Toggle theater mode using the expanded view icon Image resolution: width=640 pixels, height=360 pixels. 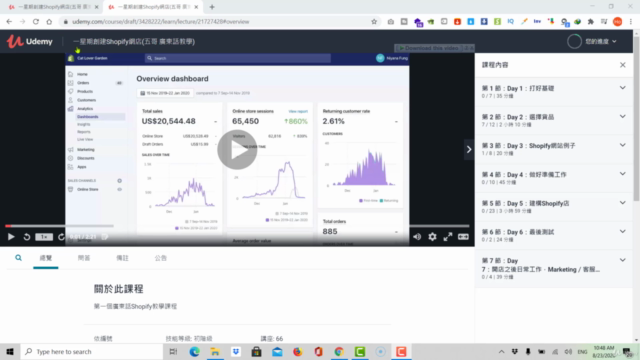click(463, 237)
